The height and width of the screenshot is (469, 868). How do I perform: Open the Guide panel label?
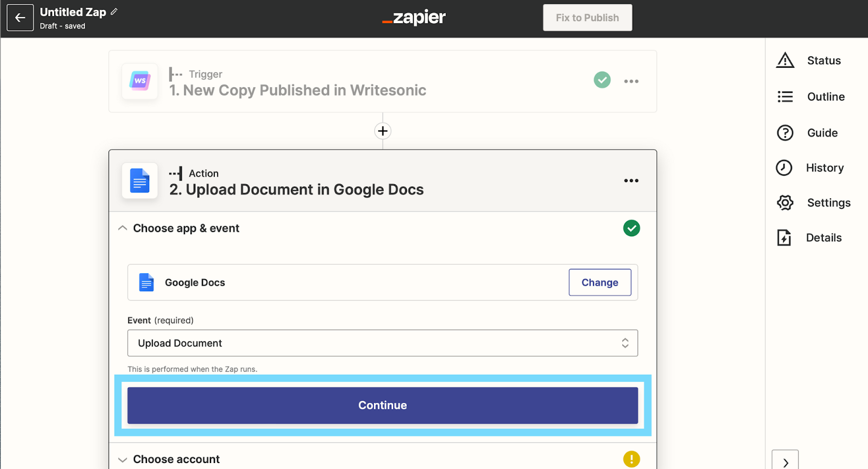822,133
